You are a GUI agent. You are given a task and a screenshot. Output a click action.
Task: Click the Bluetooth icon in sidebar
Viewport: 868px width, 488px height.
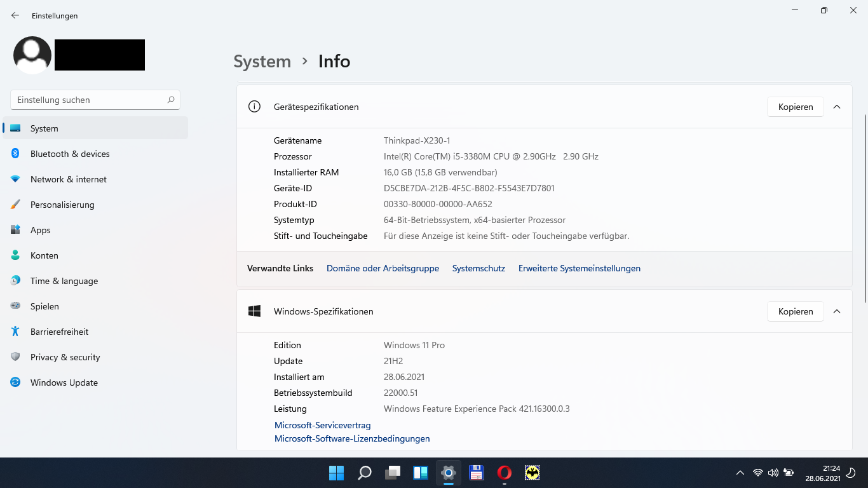coord(15,154)
